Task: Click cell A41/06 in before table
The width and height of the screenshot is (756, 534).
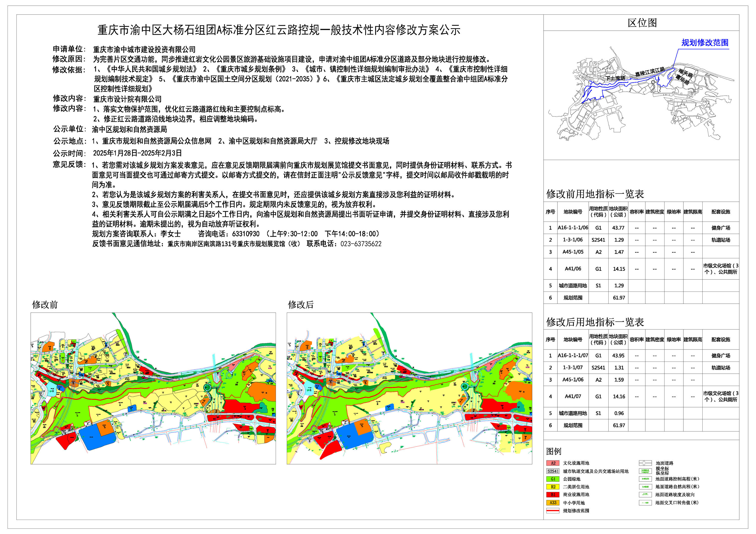Action: click(573, 269)
